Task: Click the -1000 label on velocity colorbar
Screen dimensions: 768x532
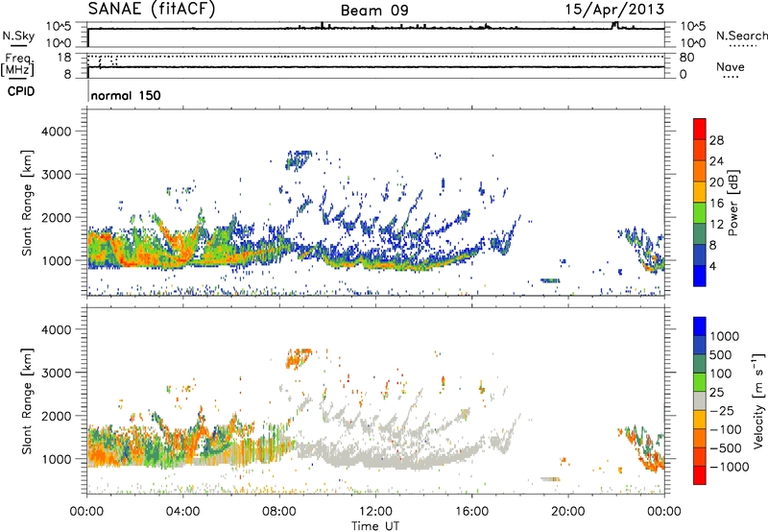Action: coord(730,467)
